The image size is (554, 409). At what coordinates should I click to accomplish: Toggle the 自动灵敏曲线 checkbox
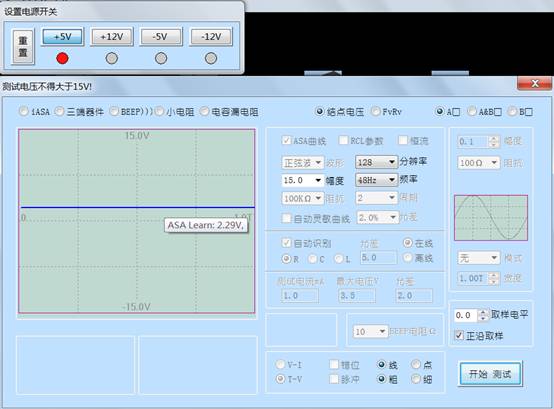(286, 218)
